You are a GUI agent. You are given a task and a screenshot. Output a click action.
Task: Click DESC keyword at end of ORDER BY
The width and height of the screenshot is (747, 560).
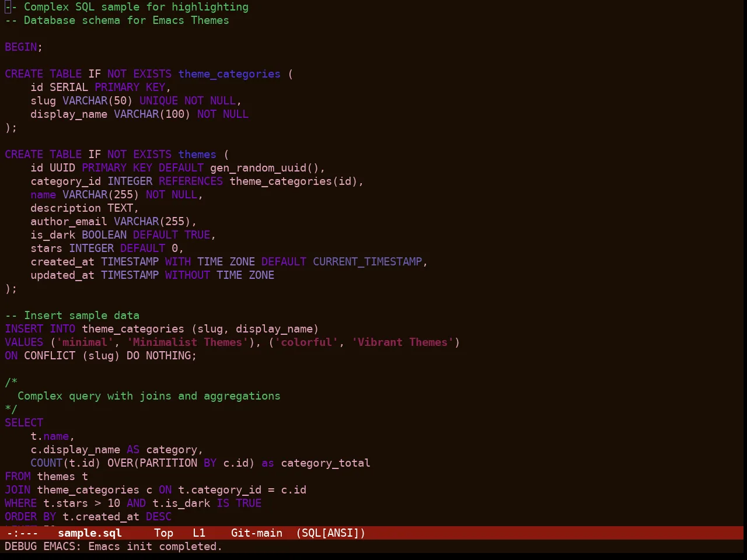tap(159, 516)
